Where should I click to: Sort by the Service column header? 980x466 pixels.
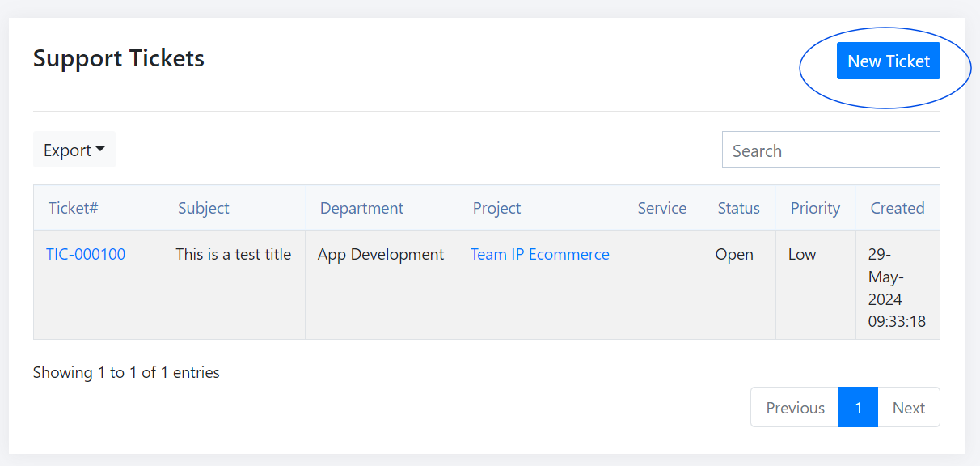tap(661, 208)
